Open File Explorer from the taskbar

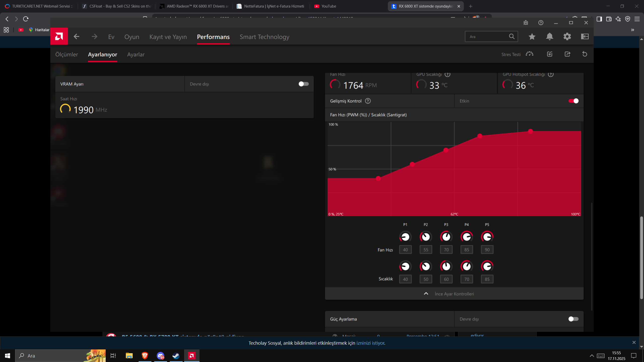(129, 356)
